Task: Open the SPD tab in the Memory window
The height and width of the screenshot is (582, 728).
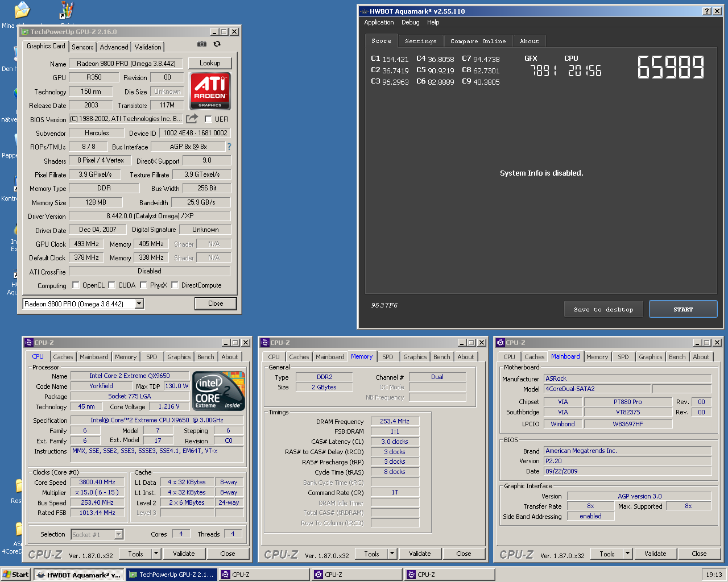Action: (x=388, y=357)
